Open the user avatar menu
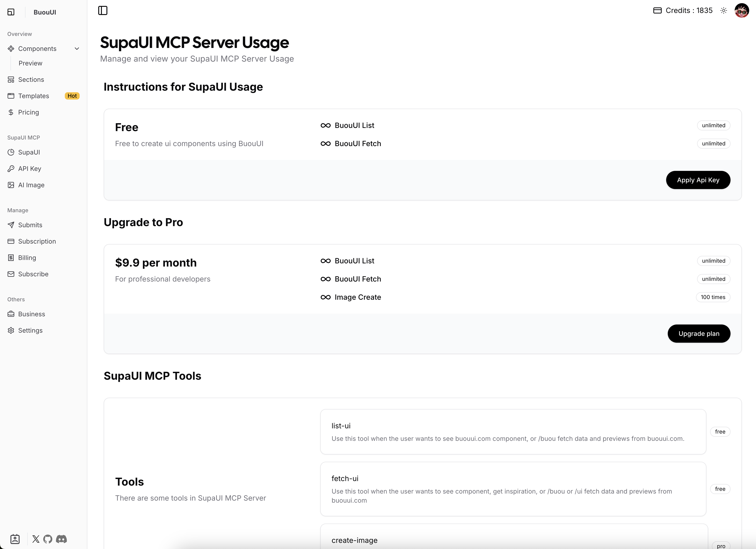 [x=742, y=11]
